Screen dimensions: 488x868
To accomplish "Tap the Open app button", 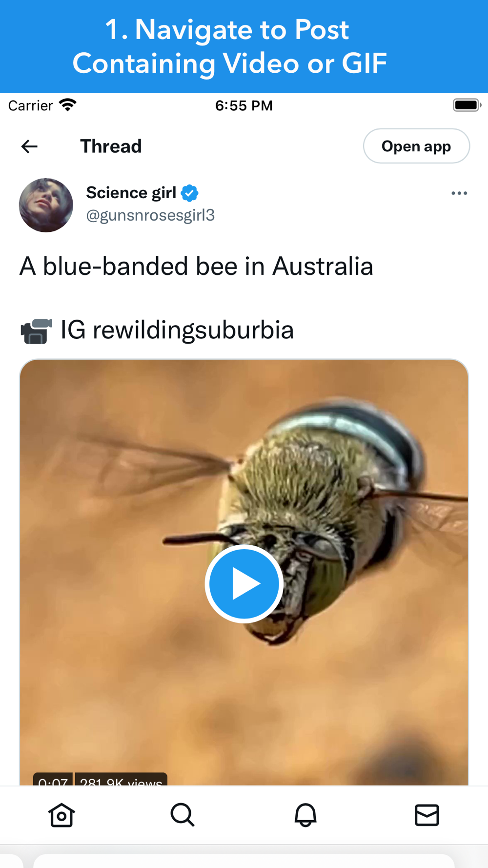I will coord(416,146).
